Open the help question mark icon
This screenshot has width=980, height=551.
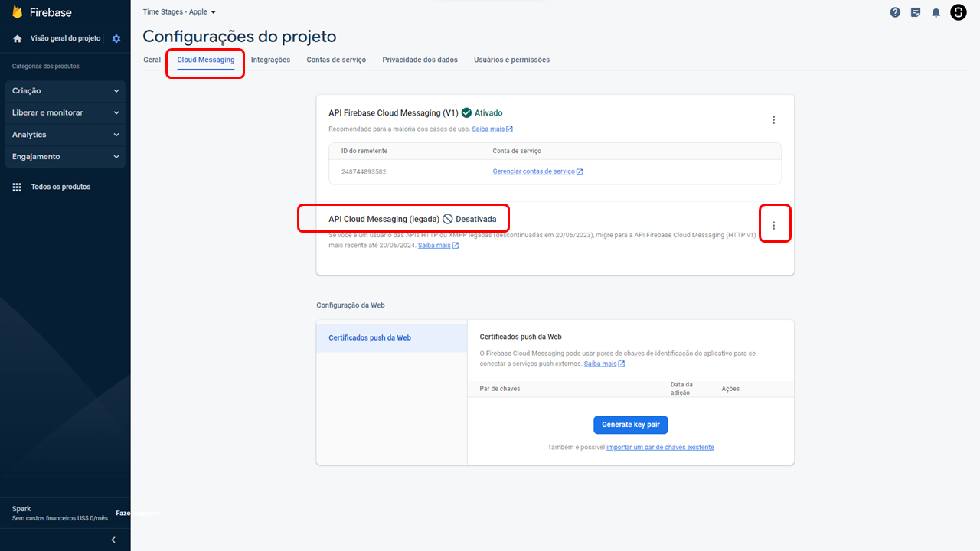coord(895,12)
